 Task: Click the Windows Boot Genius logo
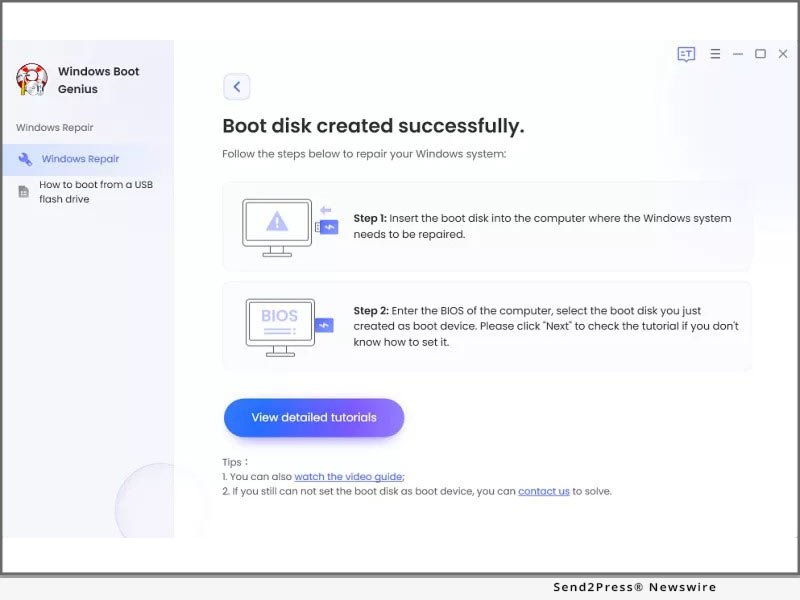tap(32, 80)
